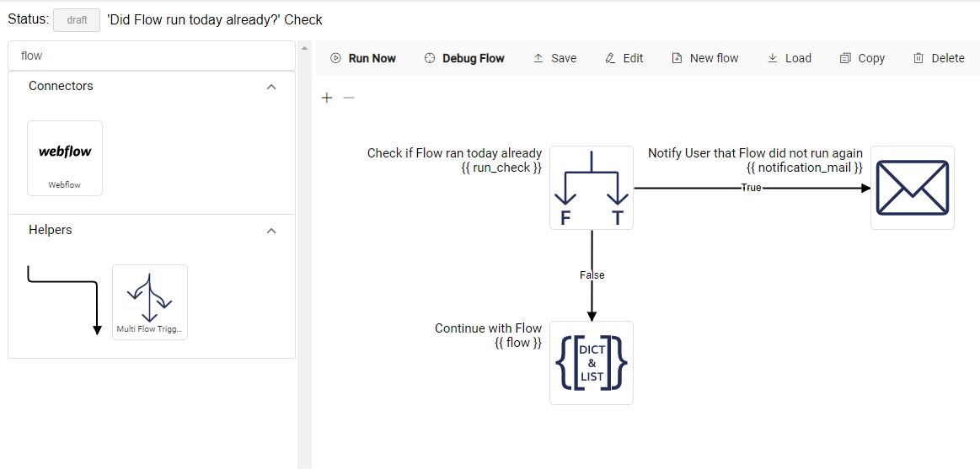Zoom out with the minus icon

(x=349, y=98)
